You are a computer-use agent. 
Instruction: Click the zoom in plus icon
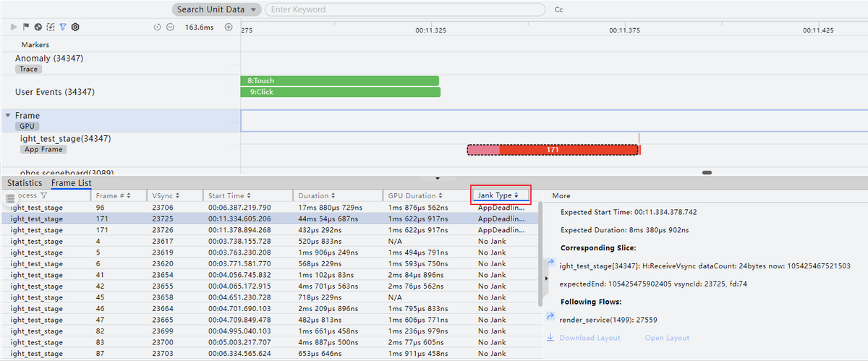tap(229, 27)
